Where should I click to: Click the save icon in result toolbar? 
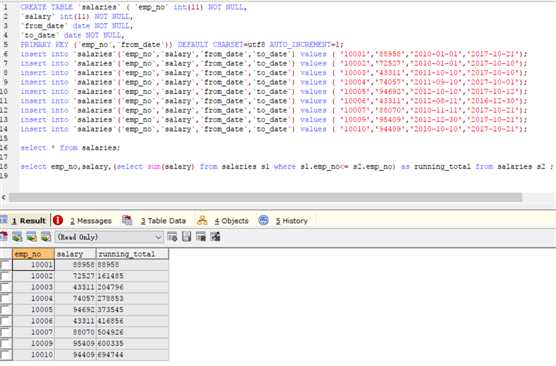pyautogui.click(x=187, y=237)
